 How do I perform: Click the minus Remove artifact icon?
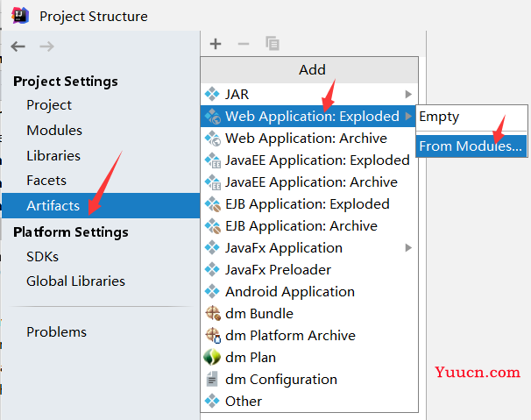tap(243, 44)
